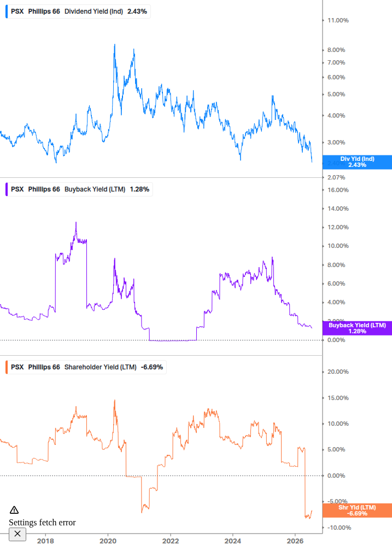Click the 14.00% buyback axis label
This screenshot has height=550, width=392.
pyautogui.click(x=338, y=209)
